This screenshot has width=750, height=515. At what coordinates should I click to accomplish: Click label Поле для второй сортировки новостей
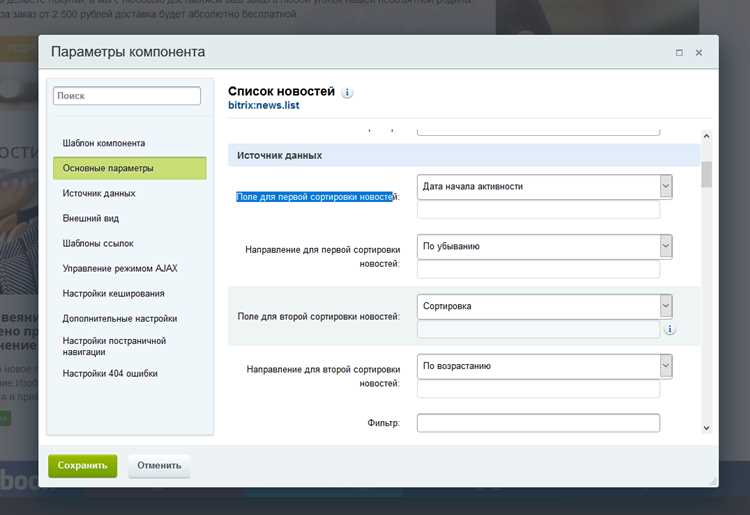(x=318, y=317)
